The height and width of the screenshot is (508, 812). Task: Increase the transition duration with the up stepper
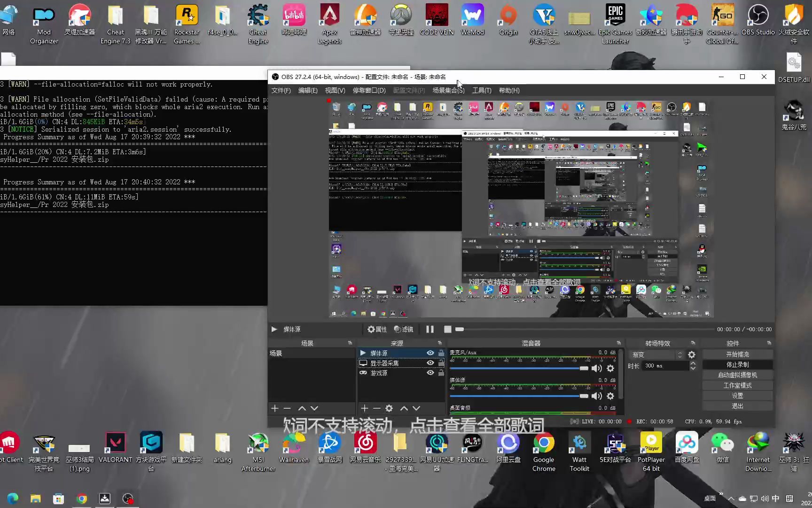point(693,363)
